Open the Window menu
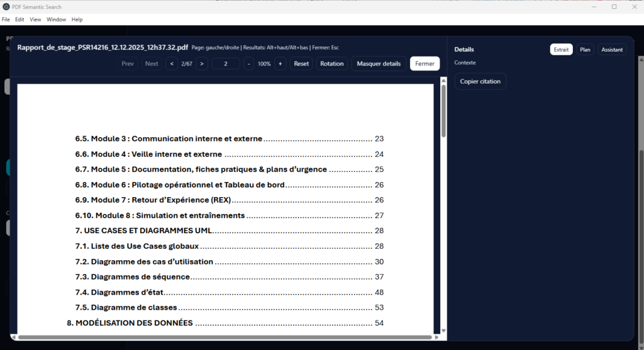The width and height of the screenshot is (644, 350). coord(56,19)
